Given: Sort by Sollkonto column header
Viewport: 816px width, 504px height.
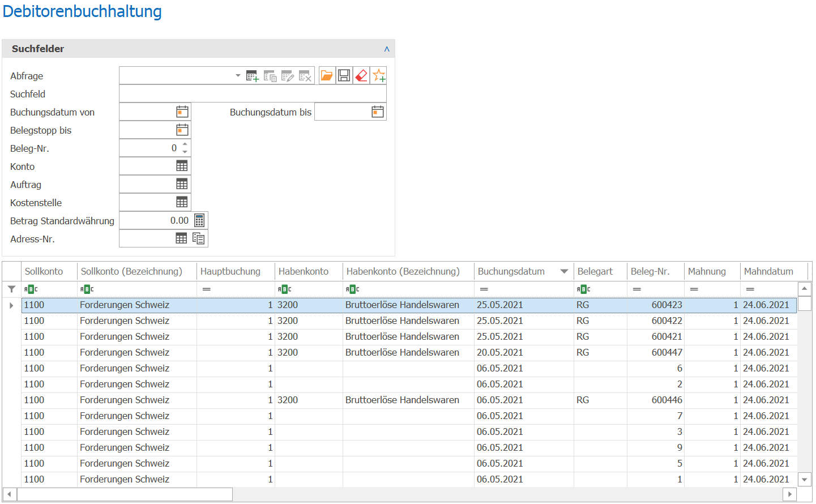Looking at the screenshot, I should [49, 271].
